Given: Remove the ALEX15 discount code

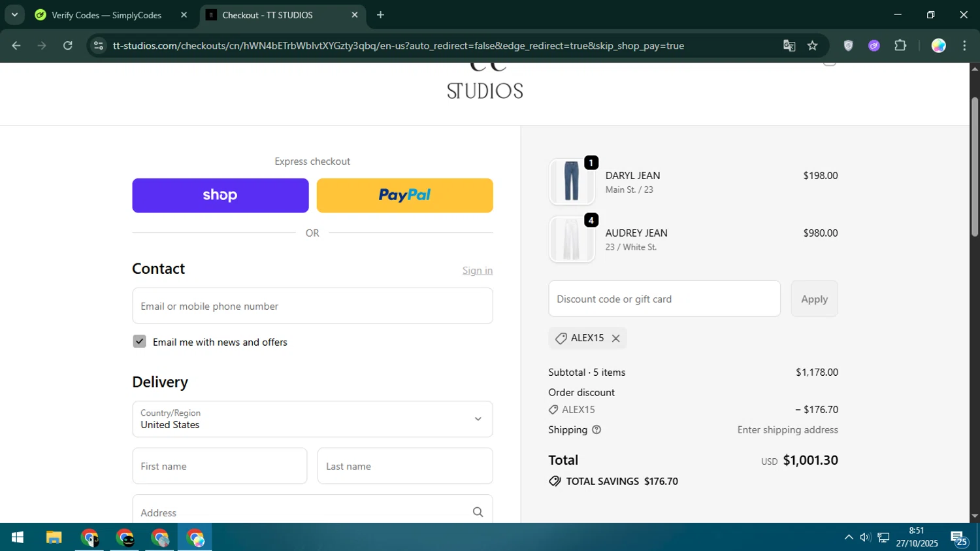Looking at the screenshot, I should point(615,338).
